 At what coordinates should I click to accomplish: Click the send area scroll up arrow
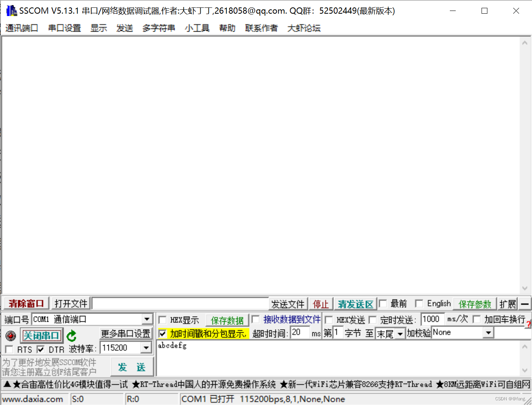point(525,346)
